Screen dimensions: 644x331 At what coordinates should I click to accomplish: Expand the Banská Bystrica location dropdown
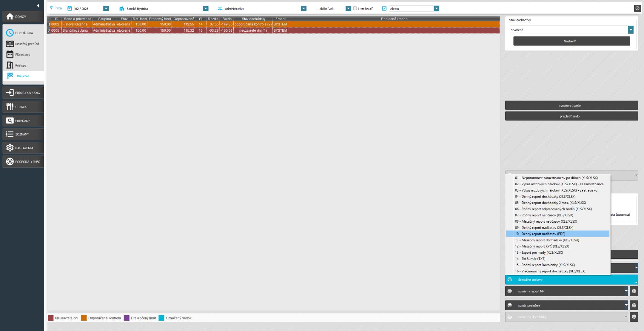[206, 8]
